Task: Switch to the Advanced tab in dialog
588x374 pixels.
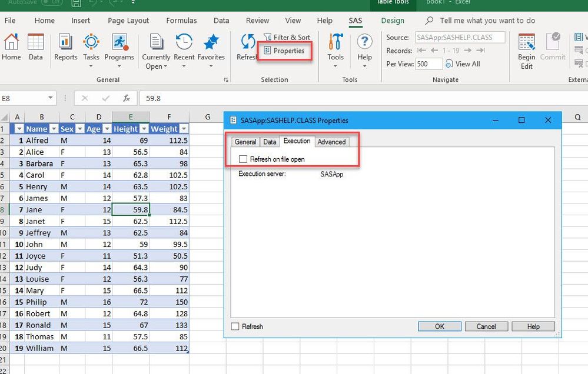Action: pyautogui.click(x=331, y=142)
